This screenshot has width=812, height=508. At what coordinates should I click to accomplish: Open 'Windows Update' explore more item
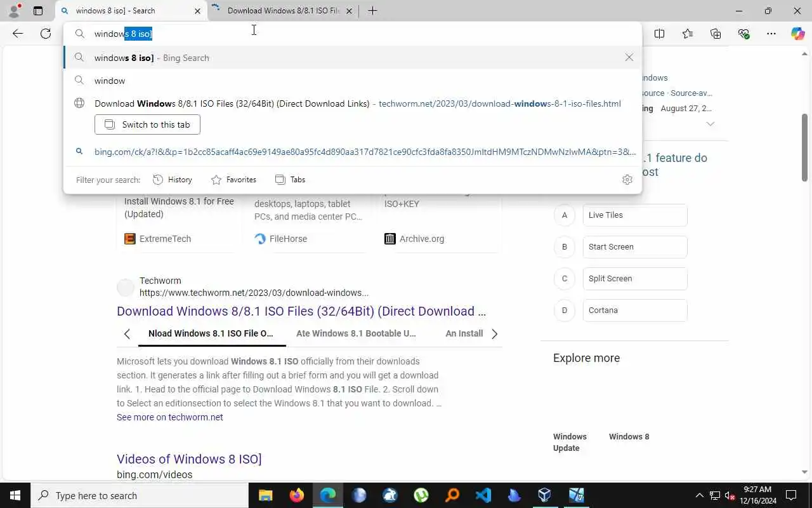tap(570, 442)
